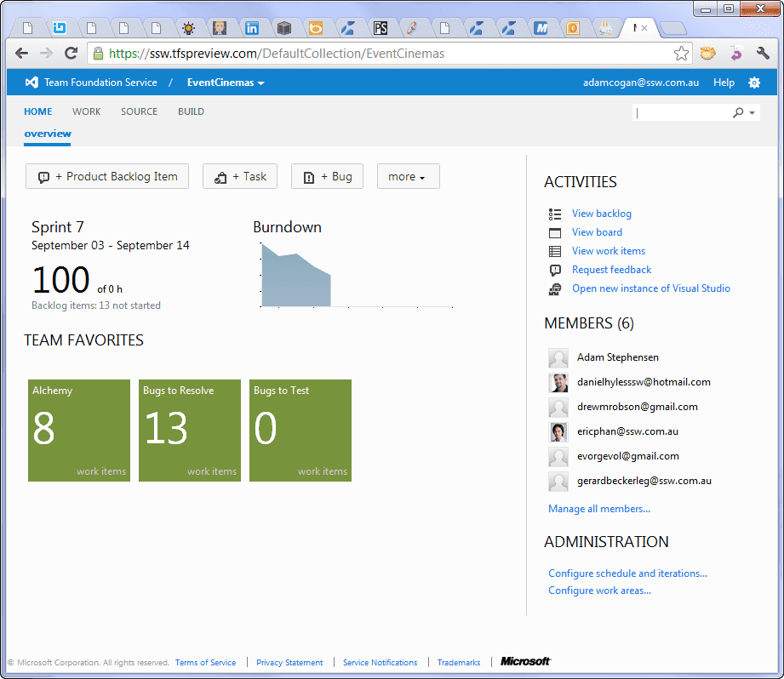
Task: Open Chrome wrench menu icon
Action: click(763, 54)
